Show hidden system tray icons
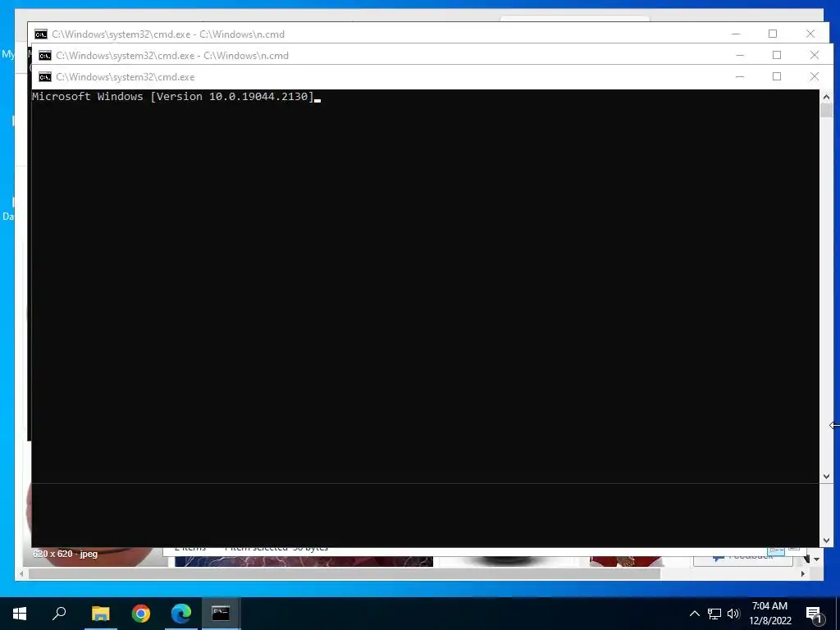This screenshot has height=630, width=840. click(x=694, y=614)
